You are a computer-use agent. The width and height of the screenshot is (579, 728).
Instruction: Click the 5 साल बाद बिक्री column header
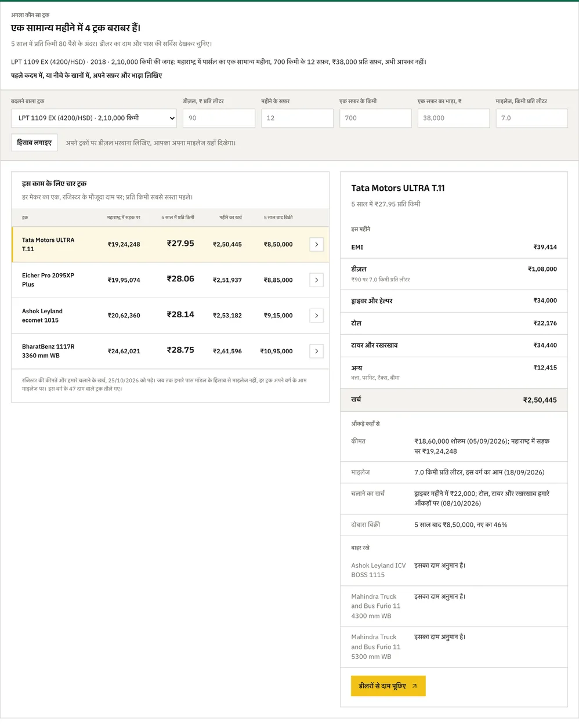(278, 218)
